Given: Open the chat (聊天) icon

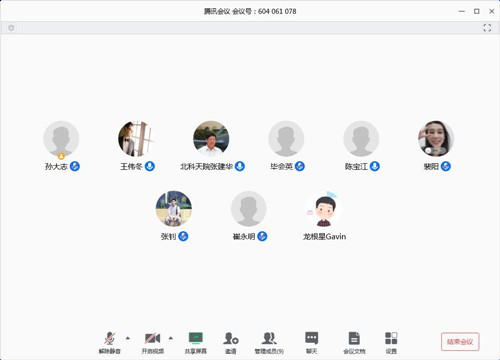Looking at the screenshot, I should click(311, 338).
